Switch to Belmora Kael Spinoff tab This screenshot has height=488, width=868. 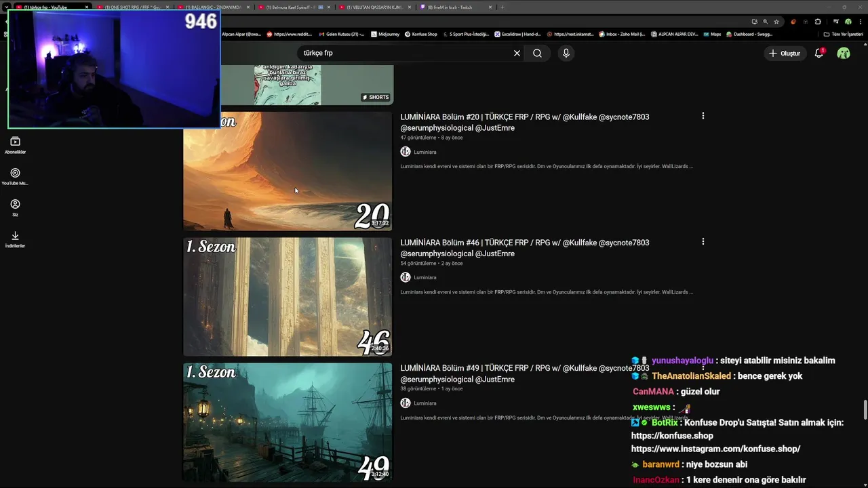[x=294, y=7]
